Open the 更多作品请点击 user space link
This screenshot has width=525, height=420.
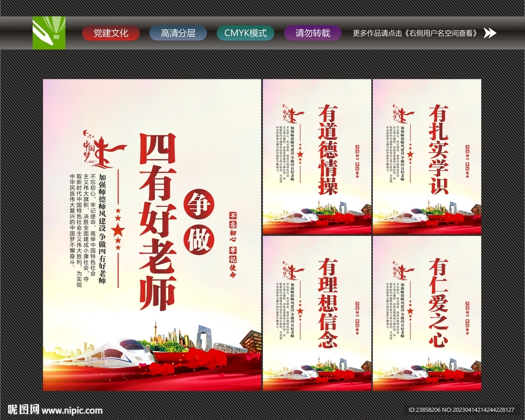415,32
